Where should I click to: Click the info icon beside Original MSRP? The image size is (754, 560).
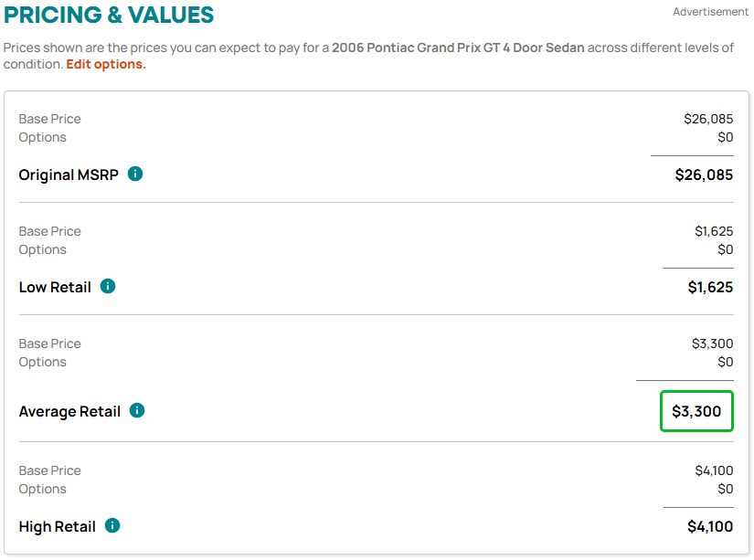pyautogui.click(x=135, y=174)
